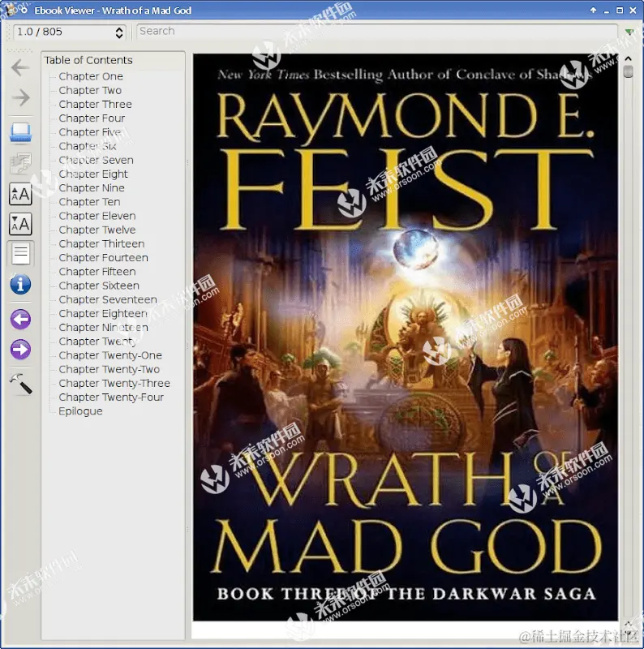Viewport: 644px width, 649px height.
Task: Jump to Chapter Three
Action: click(95, 105)
